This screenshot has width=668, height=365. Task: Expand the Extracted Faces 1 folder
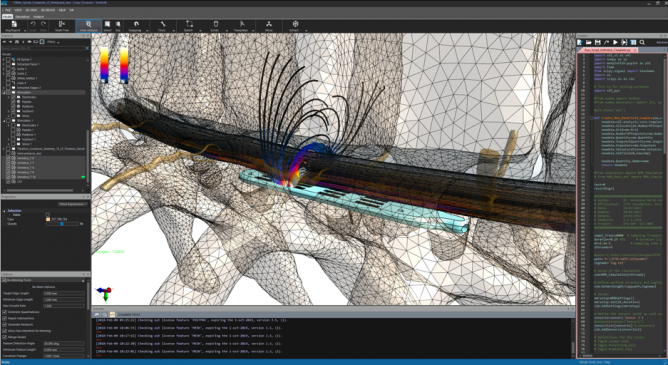4,64
